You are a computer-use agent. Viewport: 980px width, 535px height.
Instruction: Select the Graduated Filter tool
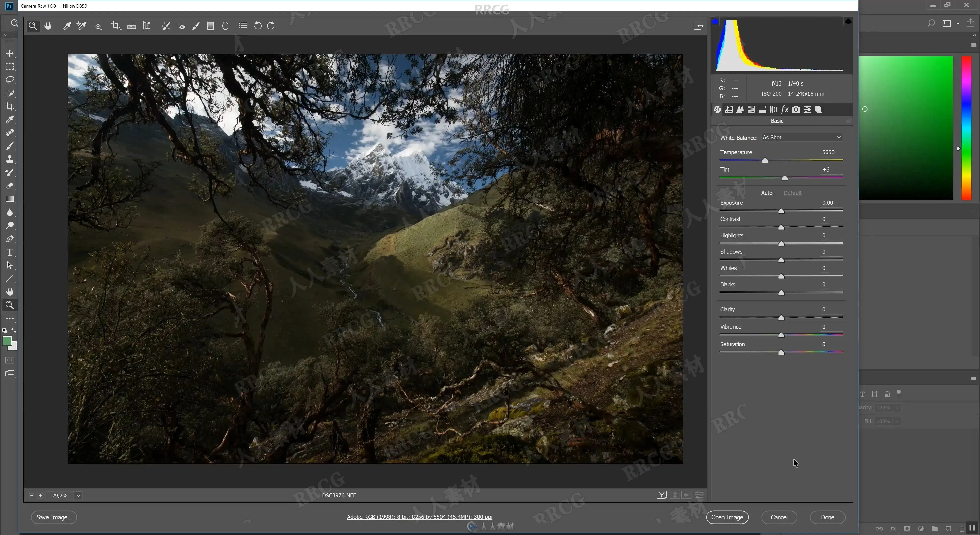tap(210, 26)
